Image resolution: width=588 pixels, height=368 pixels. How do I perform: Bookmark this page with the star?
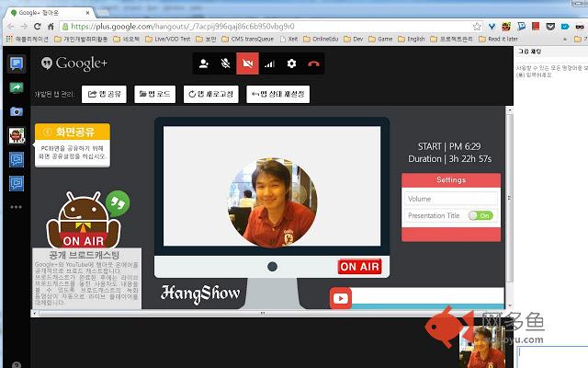pos(477,27)
